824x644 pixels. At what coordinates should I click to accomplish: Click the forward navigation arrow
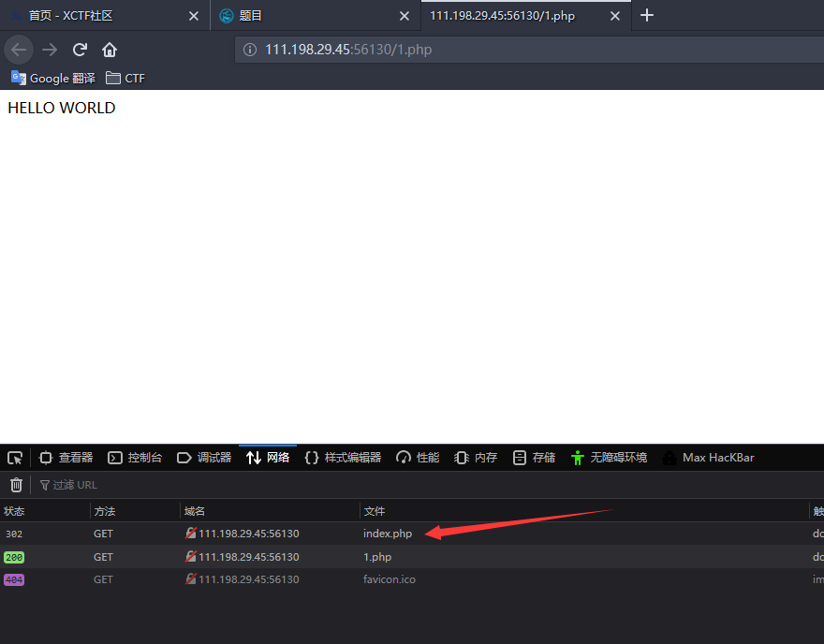click(50, 50)
